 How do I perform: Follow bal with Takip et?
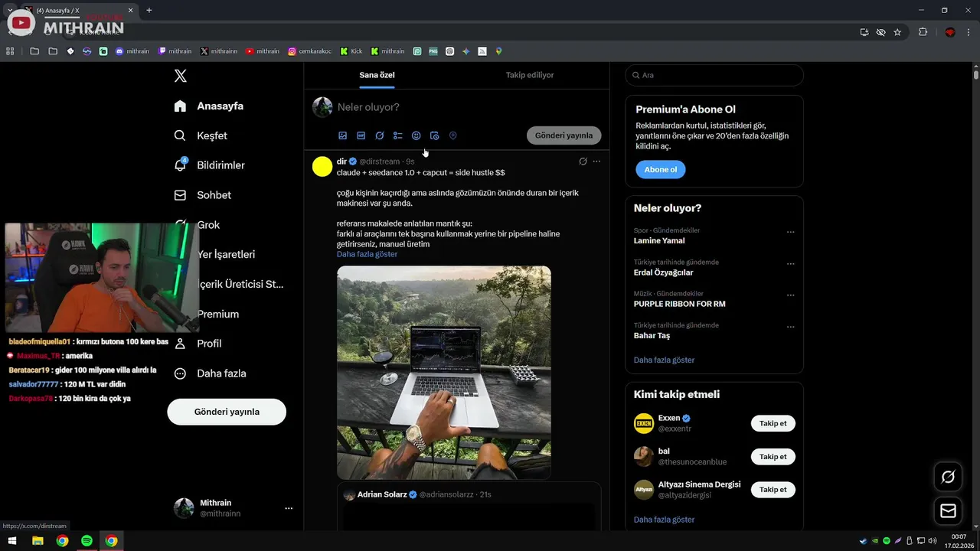773,457
